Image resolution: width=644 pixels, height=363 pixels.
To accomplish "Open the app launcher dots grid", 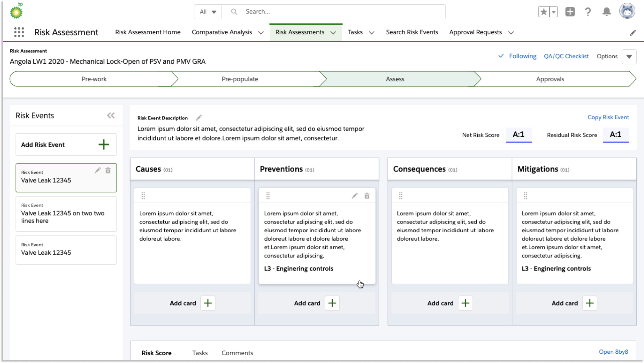I will coord(19,32).
